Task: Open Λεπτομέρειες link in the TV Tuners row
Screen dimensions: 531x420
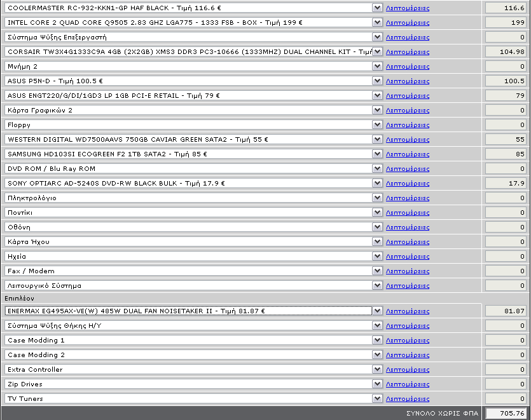Action: click(408, 398)
